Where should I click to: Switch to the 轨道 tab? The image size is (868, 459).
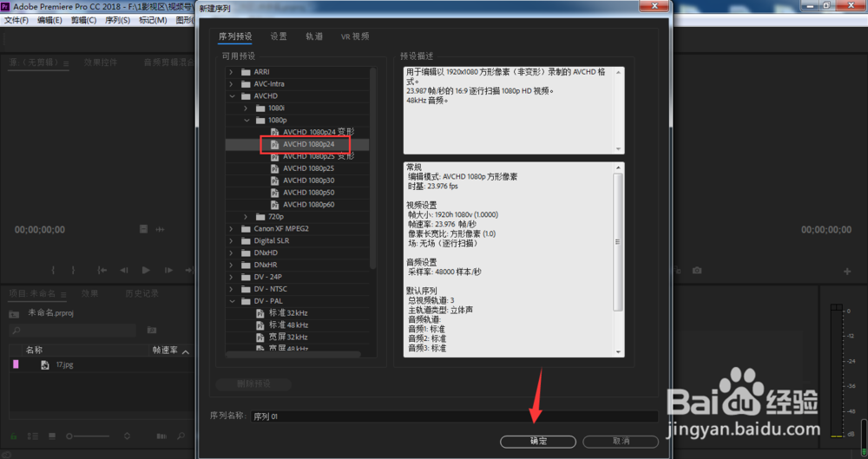coord(314,36)
